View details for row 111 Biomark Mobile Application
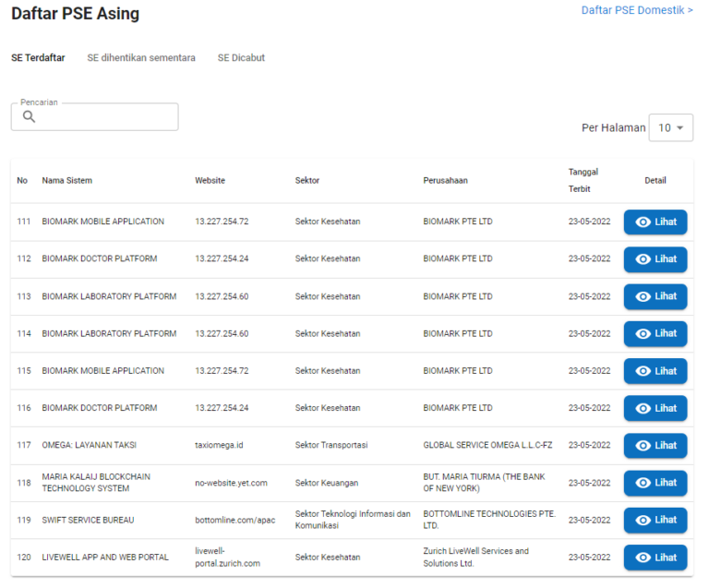 click(655, 222)
